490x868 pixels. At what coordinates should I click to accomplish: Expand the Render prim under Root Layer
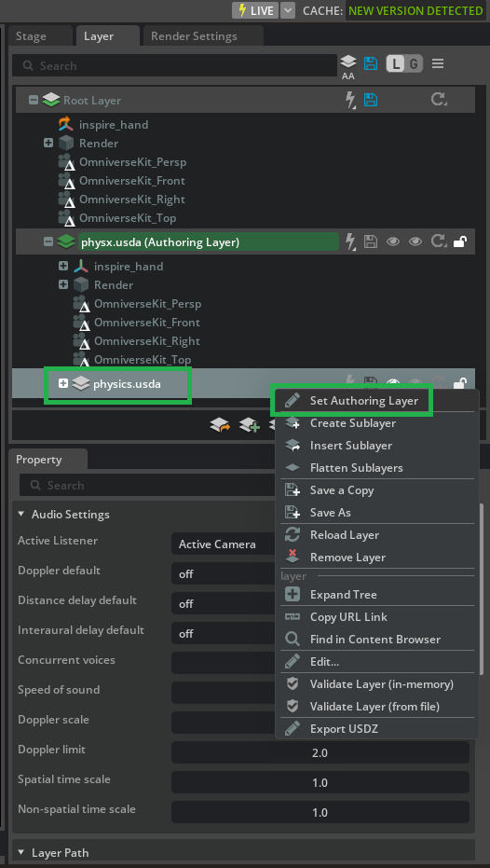tap(48, 144)
